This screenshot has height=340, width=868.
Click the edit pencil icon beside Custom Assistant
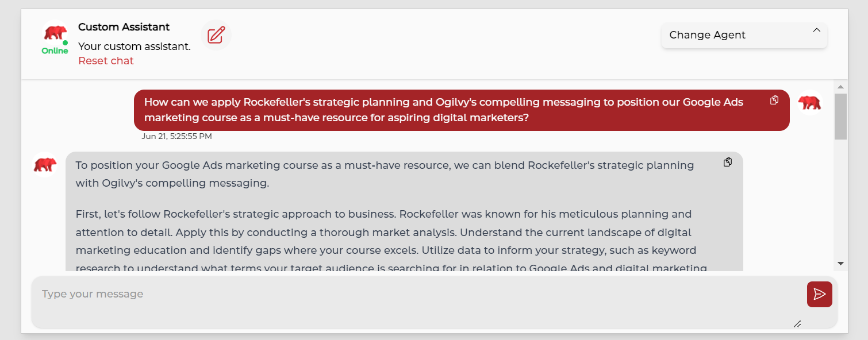pos(216,35)
